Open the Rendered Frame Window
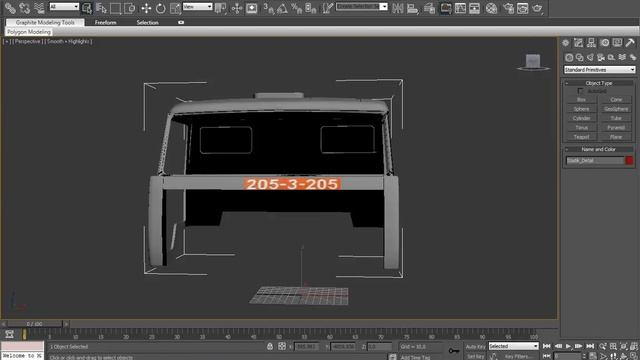Image resolution: width=640 pixels, height=360 pixels. coord(522,8)
